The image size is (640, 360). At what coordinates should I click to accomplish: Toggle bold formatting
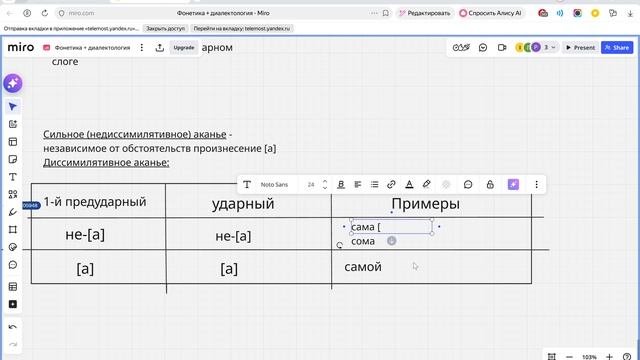point(341,184)
